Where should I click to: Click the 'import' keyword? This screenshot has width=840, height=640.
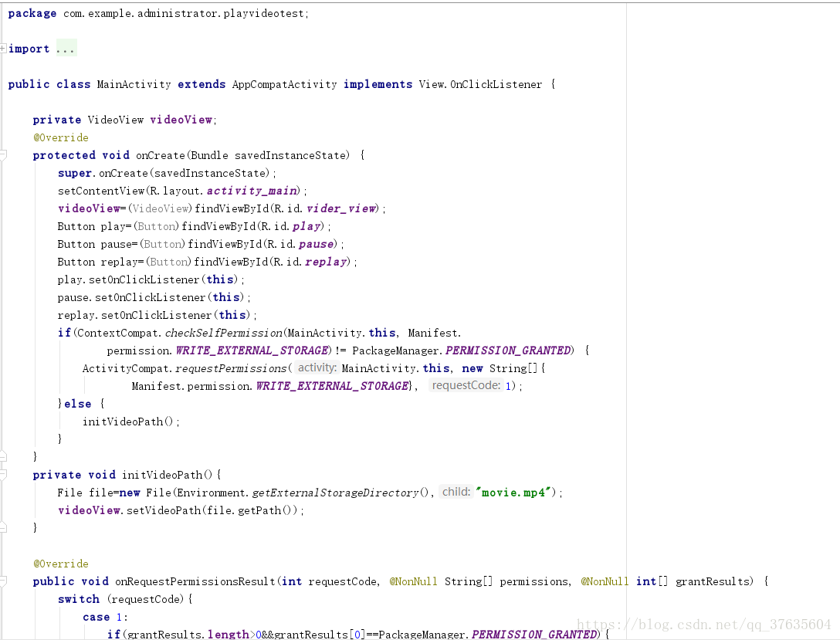(29, 49)
